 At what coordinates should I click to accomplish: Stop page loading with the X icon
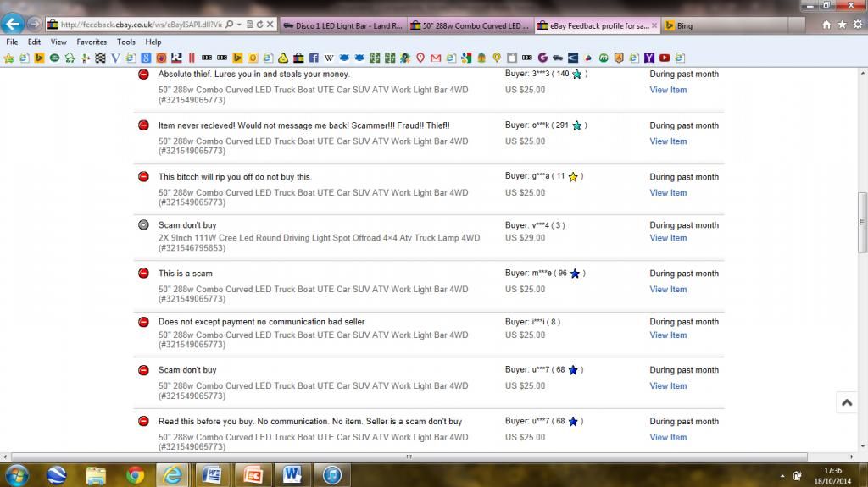[x=270, y=25]
